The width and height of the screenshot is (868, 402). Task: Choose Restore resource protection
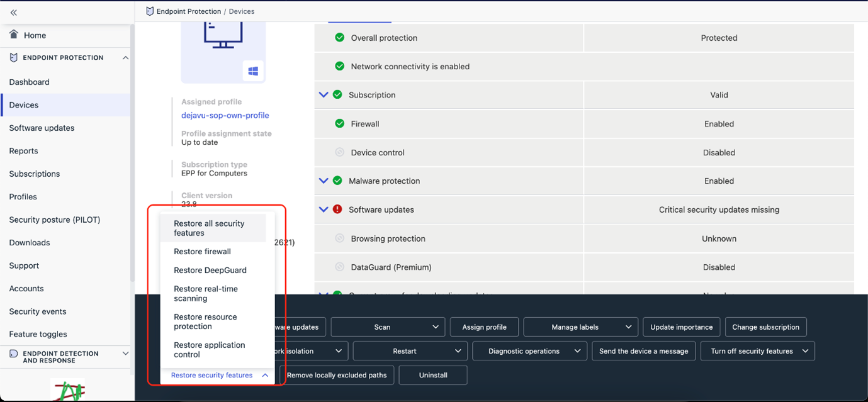[213, 321]
